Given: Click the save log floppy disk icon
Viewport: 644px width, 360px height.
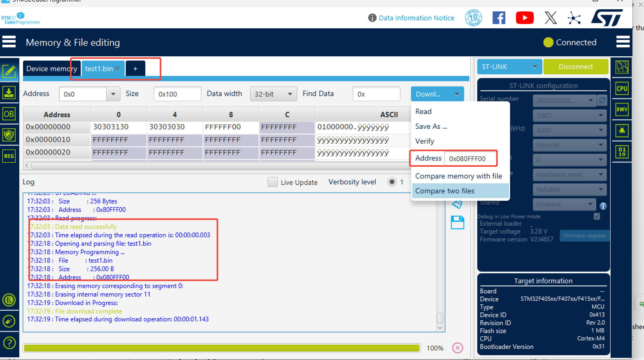Looking at the screenshot, I should pyautogui.click(x=457, y=222).
